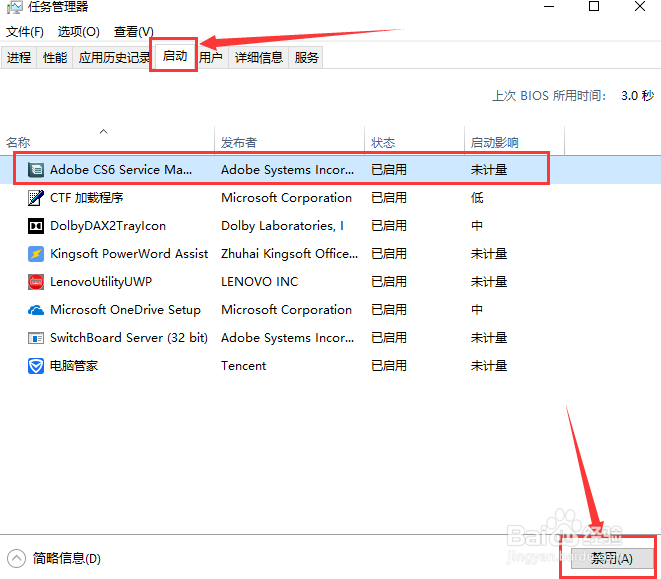Click 已启用 status in the LenovoUtilityUWP row
This screenshot has height=579, width=661.
click(x=389, y=282)
